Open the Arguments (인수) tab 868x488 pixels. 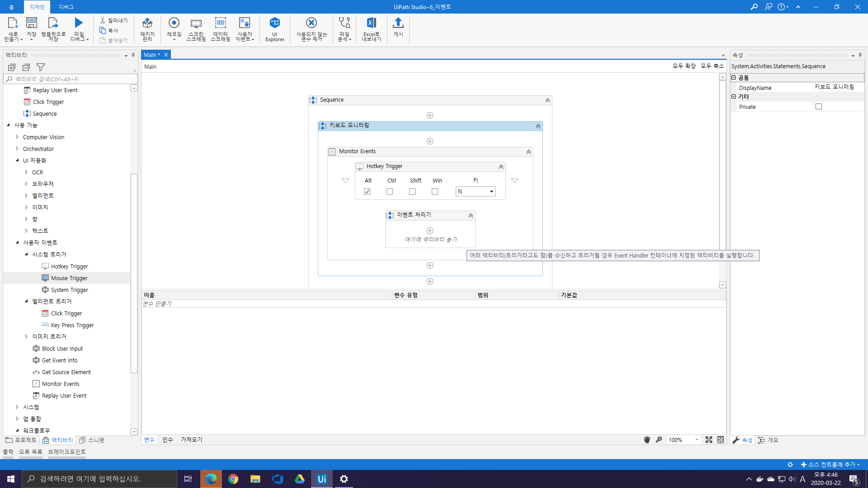(168, 440)
